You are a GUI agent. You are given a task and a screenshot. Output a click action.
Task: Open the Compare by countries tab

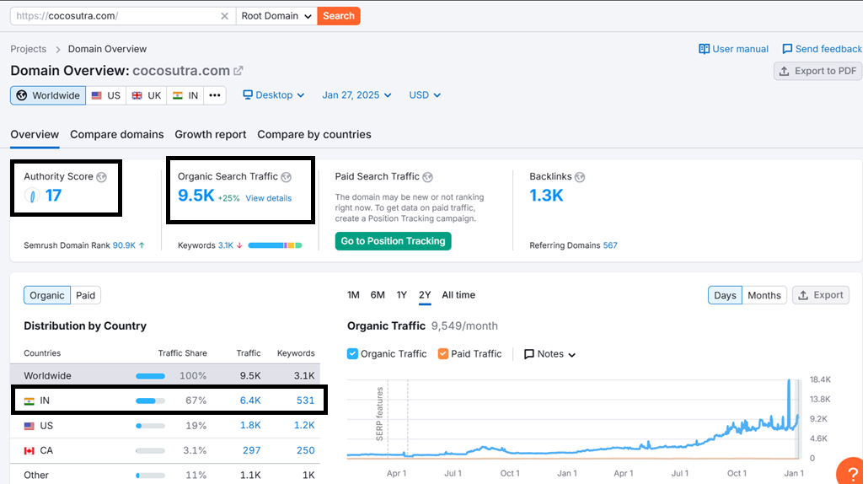(x=314, y=135)
